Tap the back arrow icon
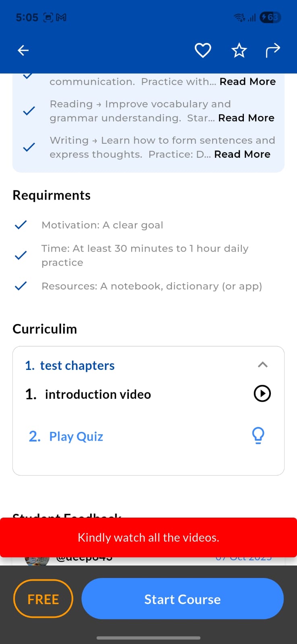297x644 pixels. coord(23,50)
